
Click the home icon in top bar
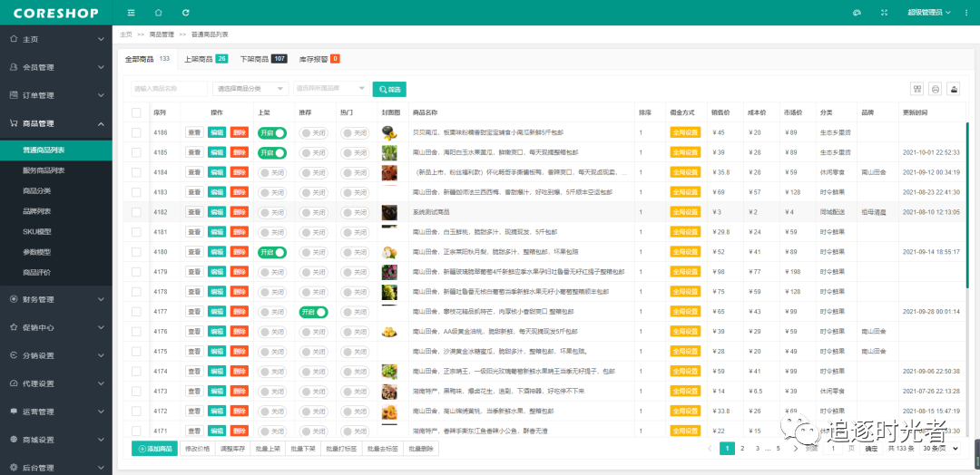tap(159, 13)
